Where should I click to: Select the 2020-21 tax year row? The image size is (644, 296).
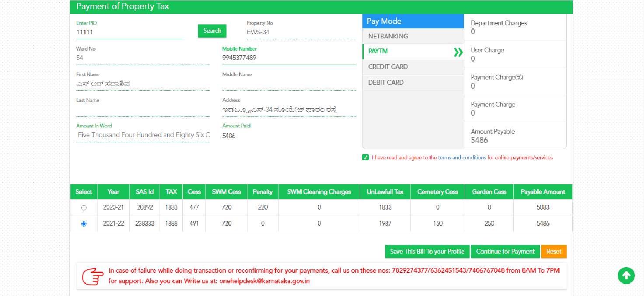coord(84,207)
